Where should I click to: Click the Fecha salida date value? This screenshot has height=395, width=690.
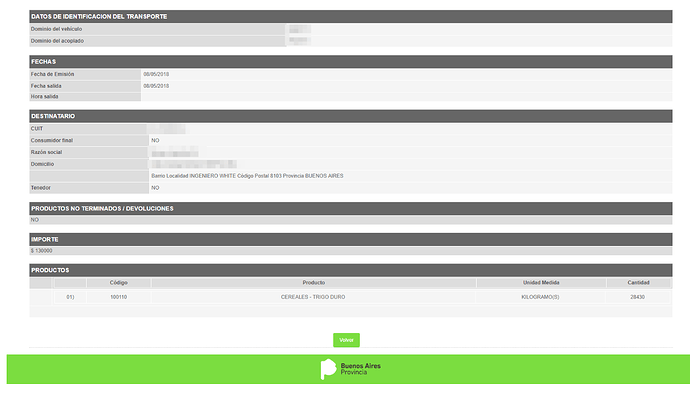pos(156,86)
